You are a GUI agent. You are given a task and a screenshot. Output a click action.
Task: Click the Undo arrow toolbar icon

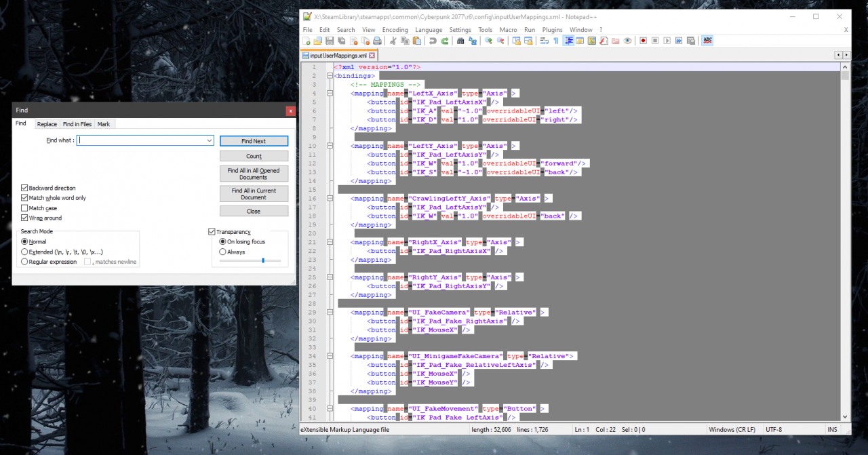tap(433, 41)
